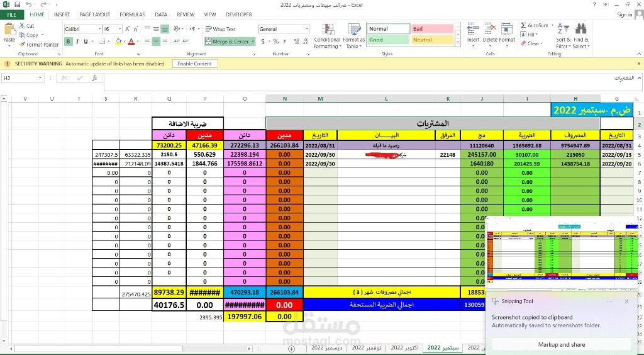Decrease indent icon in Alignment group
Image resolution: width=644 pixels, height=355 pixels.
(177, 42)
